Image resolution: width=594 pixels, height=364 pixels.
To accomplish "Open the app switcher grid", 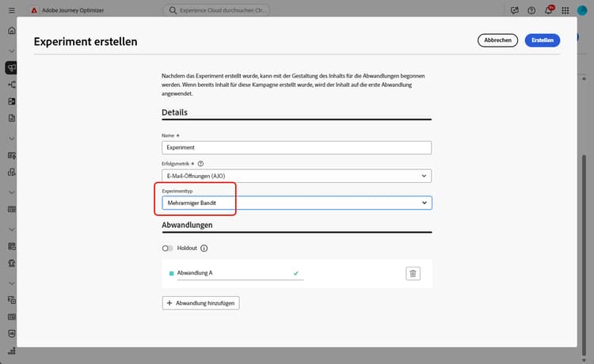I will (564, 10).
